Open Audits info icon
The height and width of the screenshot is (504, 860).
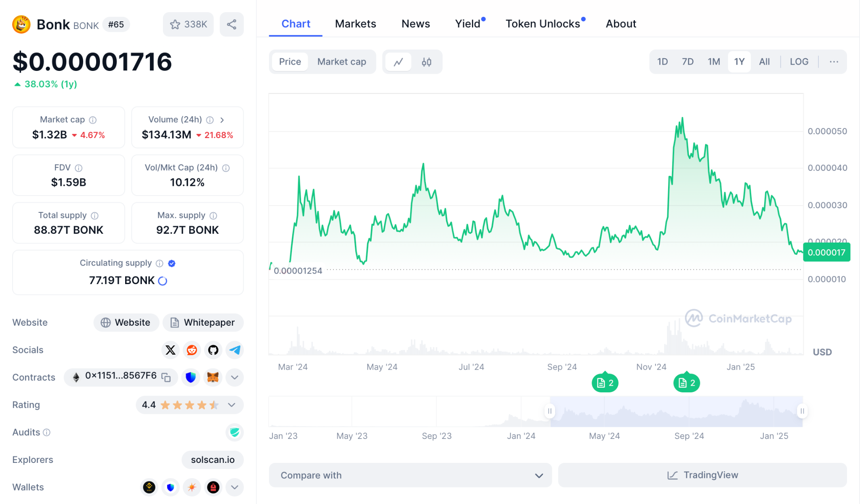point(47,432)
